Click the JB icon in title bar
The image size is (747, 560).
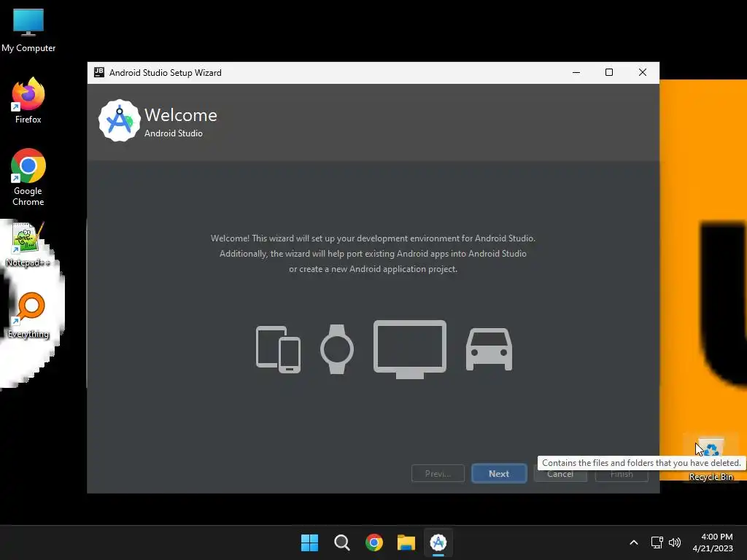(x=99, y=72)
